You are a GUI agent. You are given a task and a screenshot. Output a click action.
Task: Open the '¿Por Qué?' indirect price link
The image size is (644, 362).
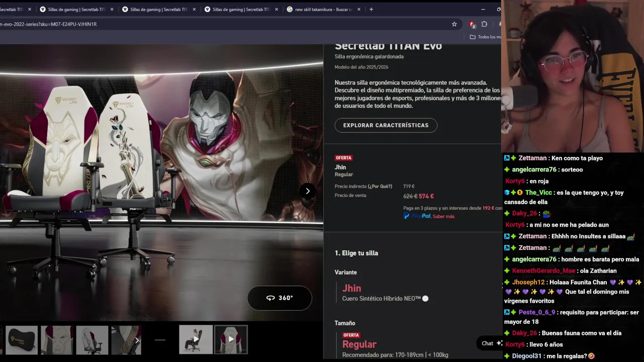click(x=380, y=187)
